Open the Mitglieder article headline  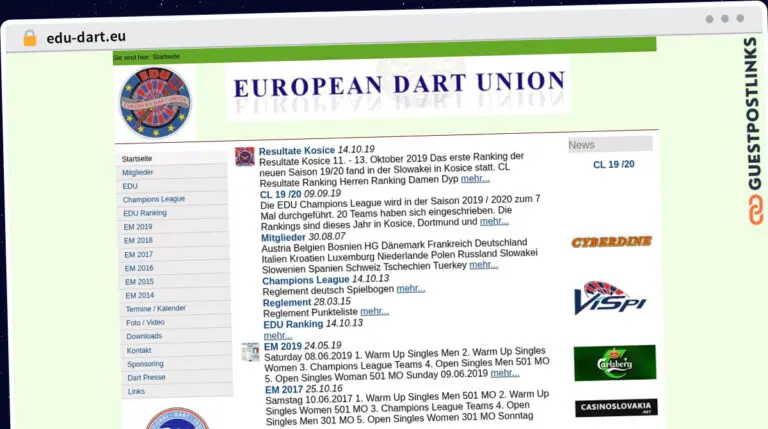pos(283,238)
